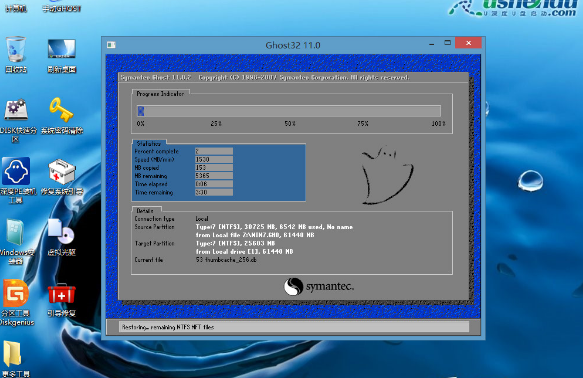Click the 50% mark under progress bar

290,123
